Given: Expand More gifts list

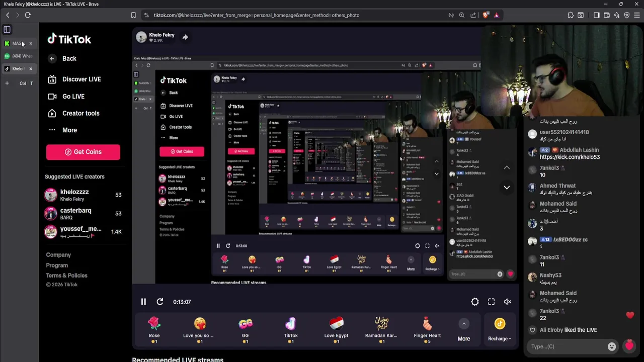Looking at the screenshot, I should coord(464,331).
